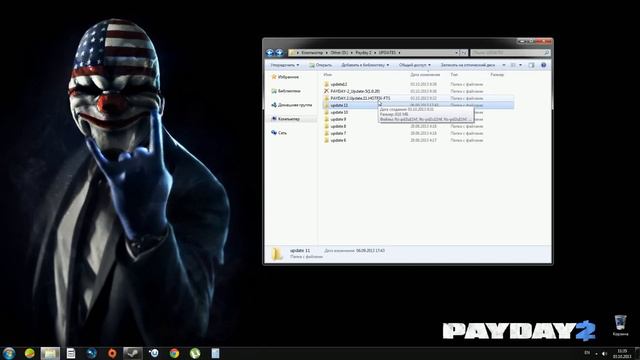This screenshot has width=640, height=360.
Task: Open view options dropdown arrow
Action: click(x=520, y=65)
